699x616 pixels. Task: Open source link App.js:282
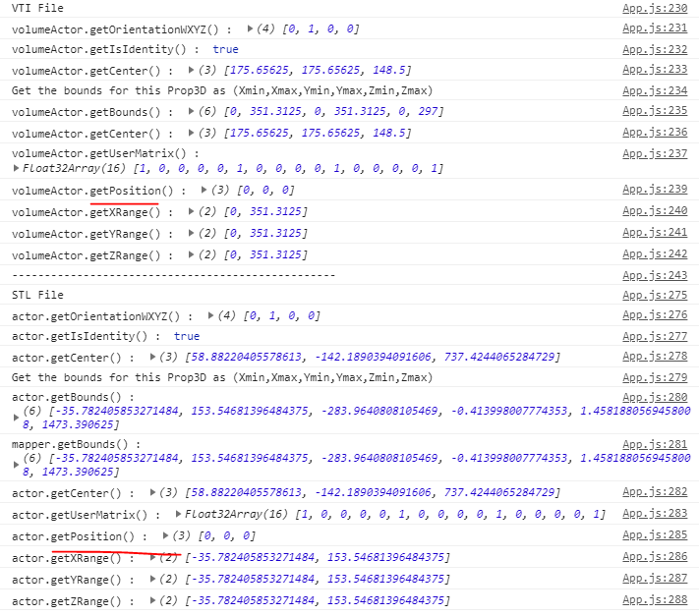click(655, 492)
